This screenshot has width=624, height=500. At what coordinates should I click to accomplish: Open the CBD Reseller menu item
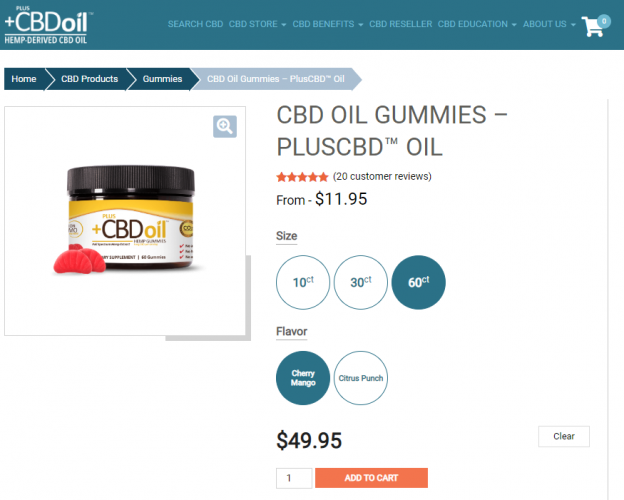pyautogui.click(x=400, y=24)
